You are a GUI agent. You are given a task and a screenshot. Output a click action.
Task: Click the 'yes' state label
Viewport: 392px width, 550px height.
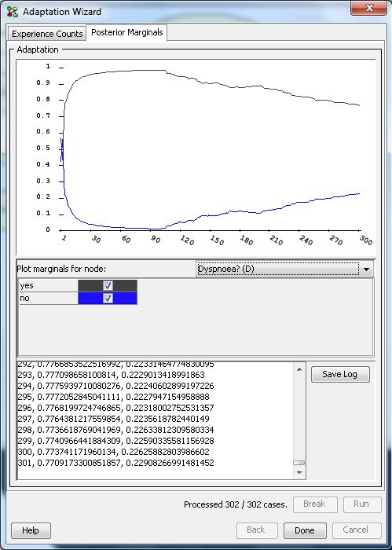click(27, 285)
